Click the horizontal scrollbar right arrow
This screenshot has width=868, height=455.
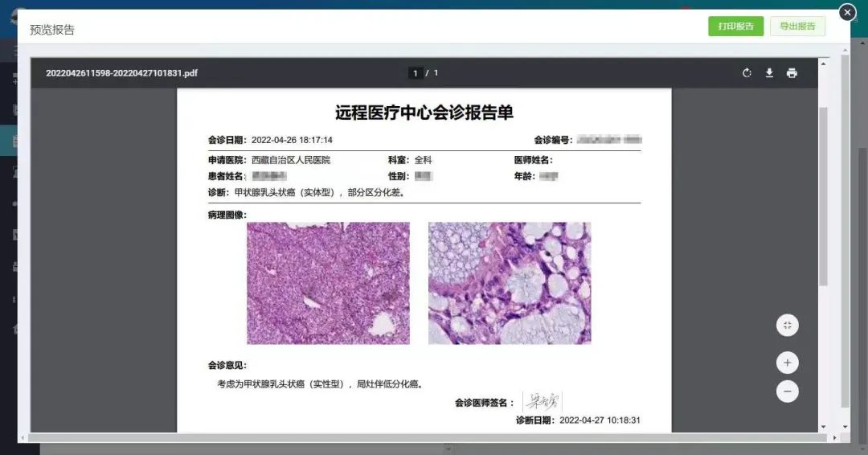[x=833, y=438]
